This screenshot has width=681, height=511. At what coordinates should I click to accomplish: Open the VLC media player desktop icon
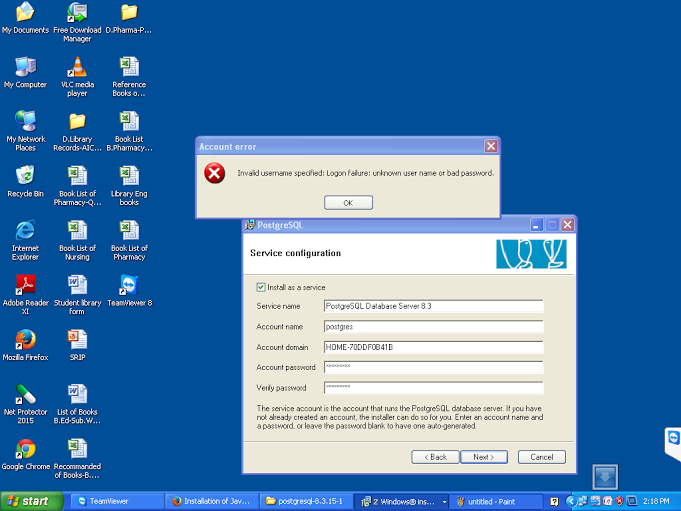coord(77,68)
